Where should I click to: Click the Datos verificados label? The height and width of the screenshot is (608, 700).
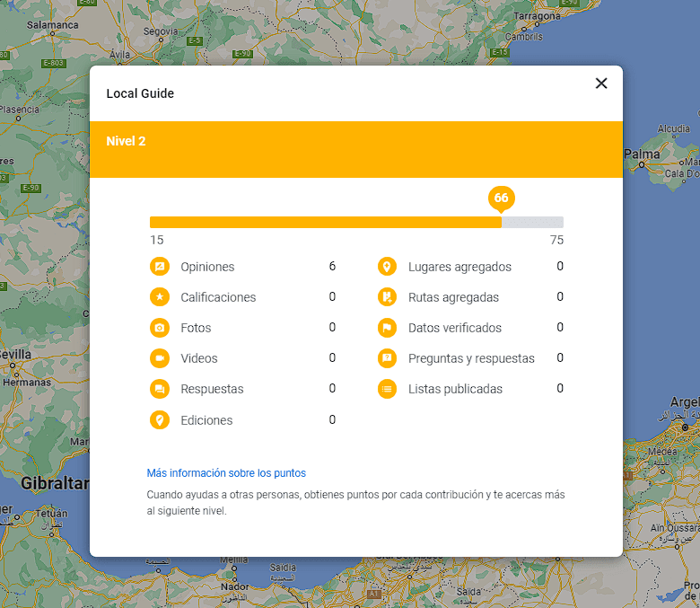tap(455, 328)
